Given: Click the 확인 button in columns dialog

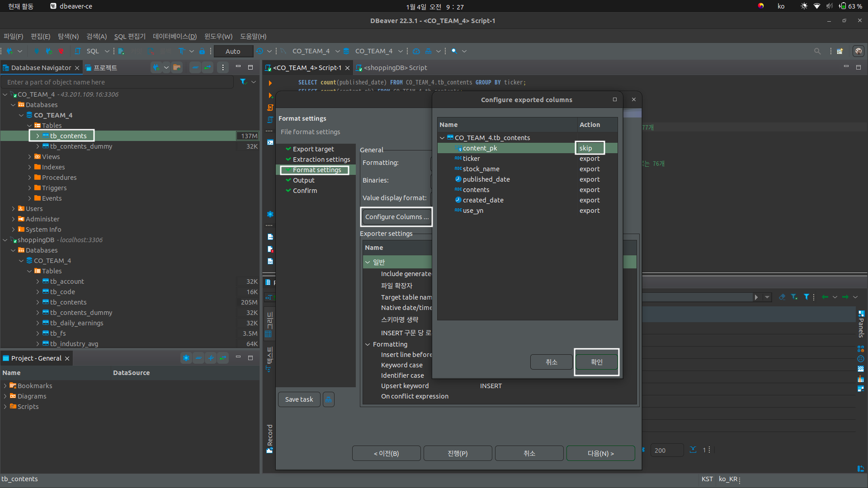Looking at the screenshot, I should (x=596, y=362).
